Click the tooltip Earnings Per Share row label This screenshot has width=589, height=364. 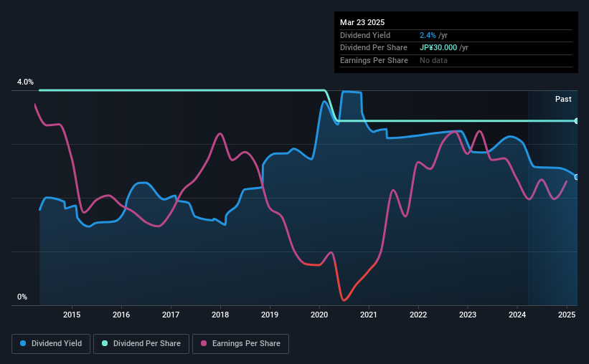click(x=374, y=60)
